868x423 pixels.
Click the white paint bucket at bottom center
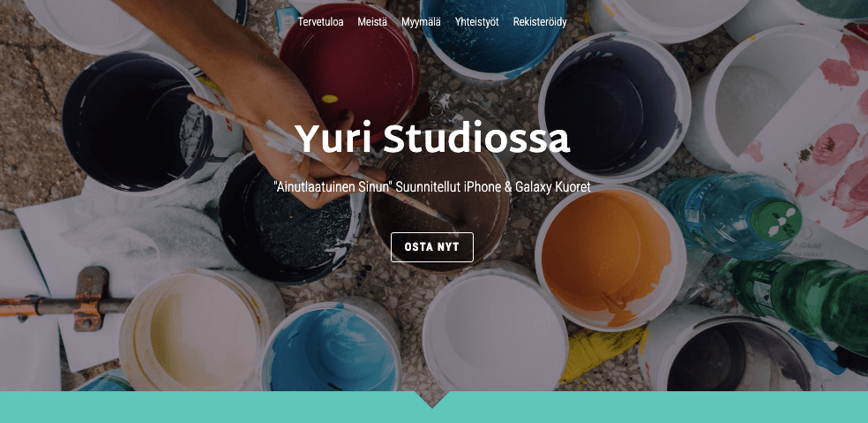pyautogui.click(x=494, y=330)
